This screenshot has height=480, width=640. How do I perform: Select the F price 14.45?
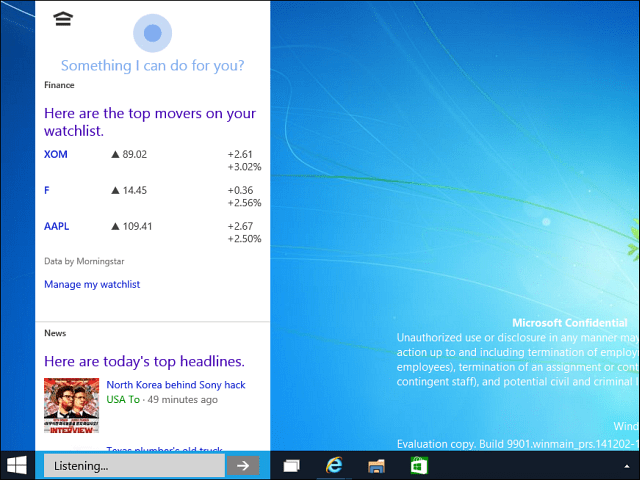coord(134,190)
